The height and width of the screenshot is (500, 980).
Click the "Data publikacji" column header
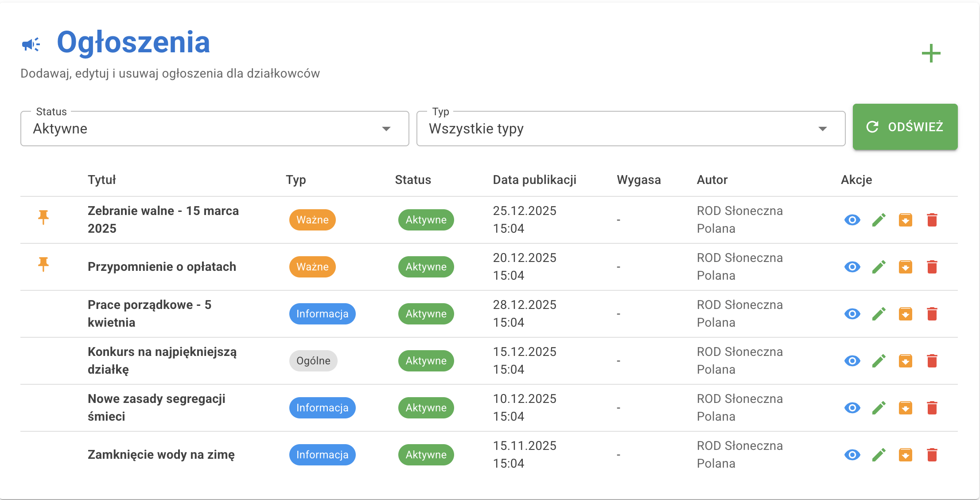click(535, 180)
